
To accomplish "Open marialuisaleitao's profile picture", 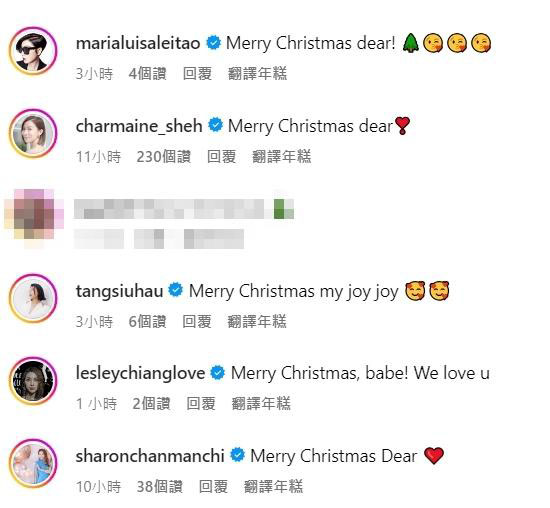I will pyautogui.click(x=33, y=51).
